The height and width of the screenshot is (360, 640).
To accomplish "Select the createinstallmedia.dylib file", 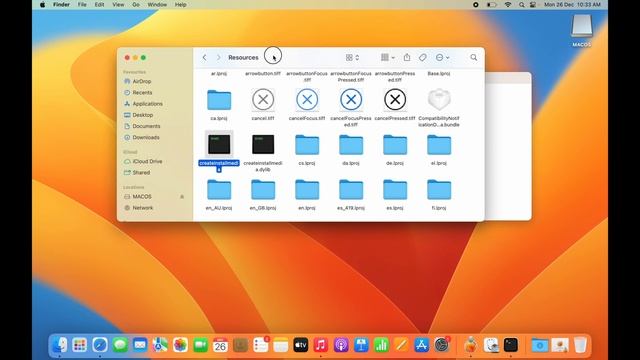I will [263, 144].
